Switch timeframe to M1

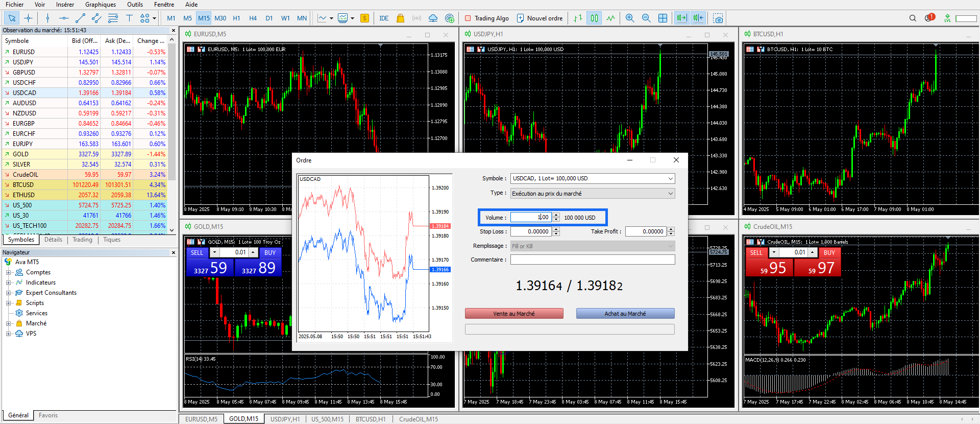[171, 18]
